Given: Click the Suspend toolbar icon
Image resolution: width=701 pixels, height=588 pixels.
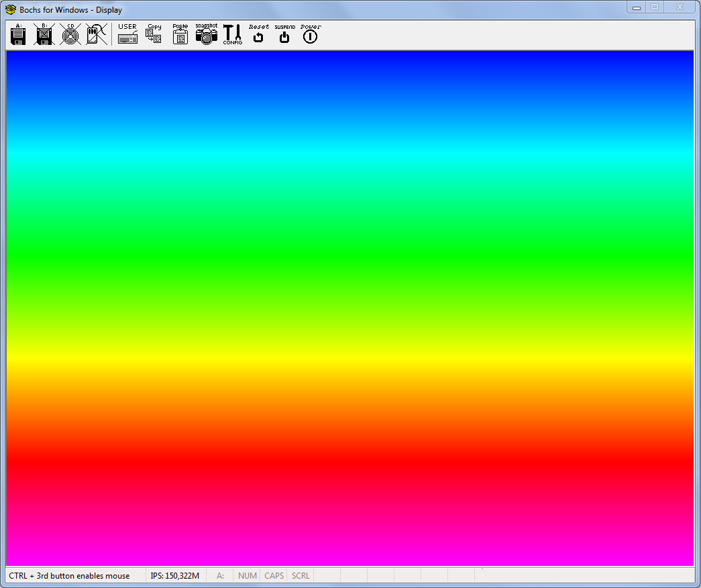Looking at the screenshot, I should click(x=285, y=34).
